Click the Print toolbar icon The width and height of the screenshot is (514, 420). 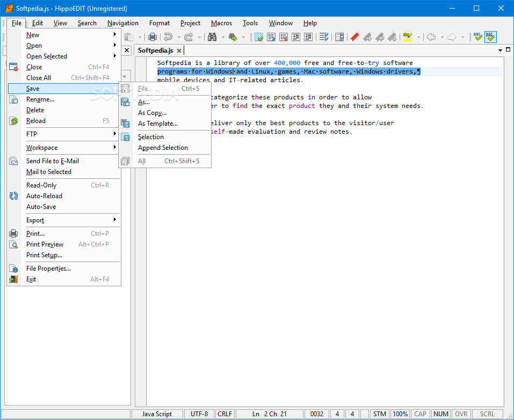tap(153, 37)
